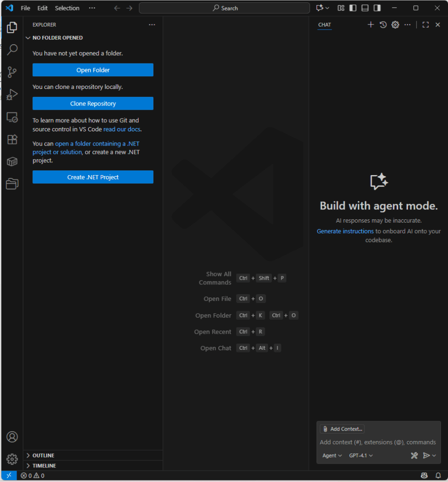Click the Configure Tools icon in chat input
Image resolution: width=448 pixels, height=482 pixels.
point(414,455)
